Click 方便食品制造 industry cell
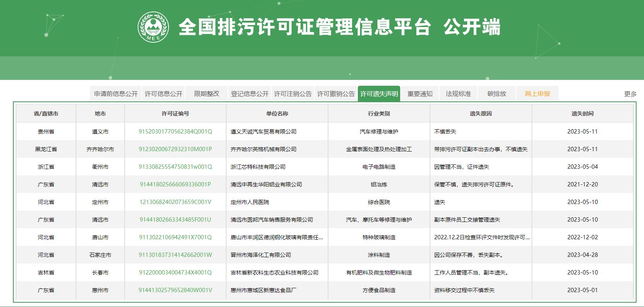Viewport: 644px width, 307px height. 379,290
